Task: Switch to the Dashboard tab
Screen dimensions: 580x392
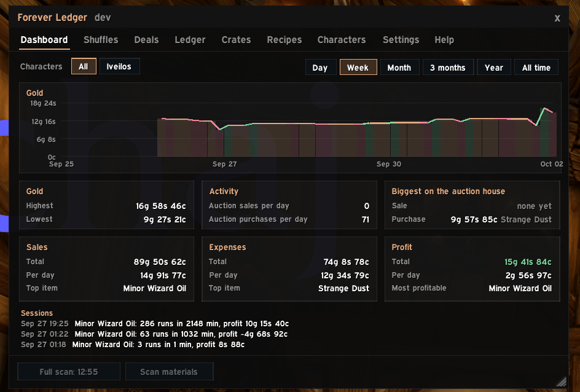Action: 44,40
